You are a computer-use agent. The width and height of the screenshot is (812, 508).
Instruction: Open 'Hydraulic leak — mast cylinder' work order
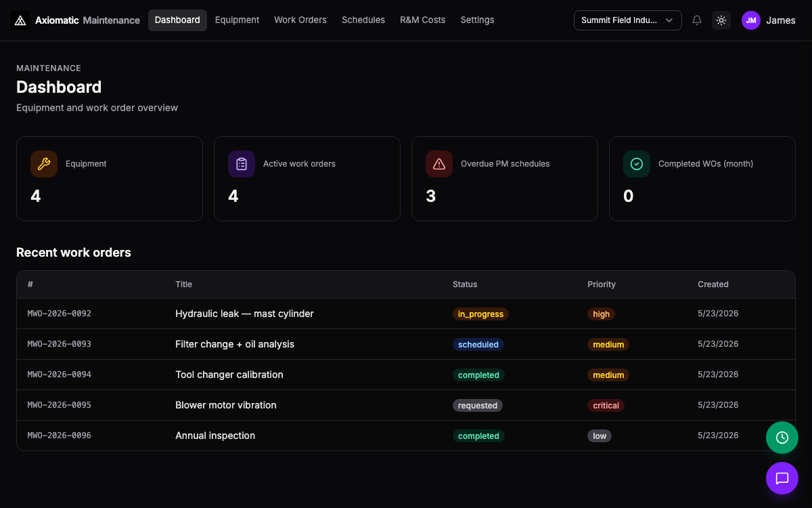(x=244, y=314)
